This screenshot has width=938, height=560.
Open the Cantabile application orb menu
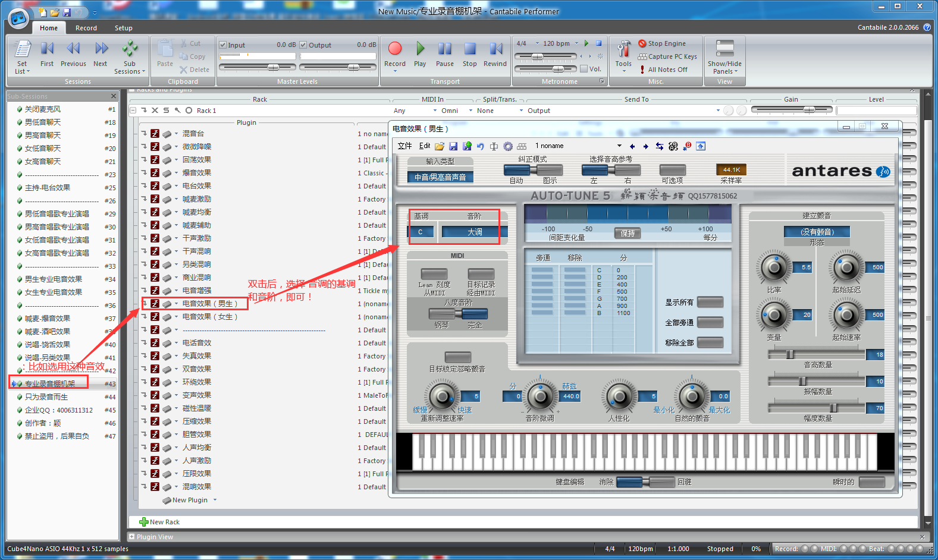[x=18, y=18]
